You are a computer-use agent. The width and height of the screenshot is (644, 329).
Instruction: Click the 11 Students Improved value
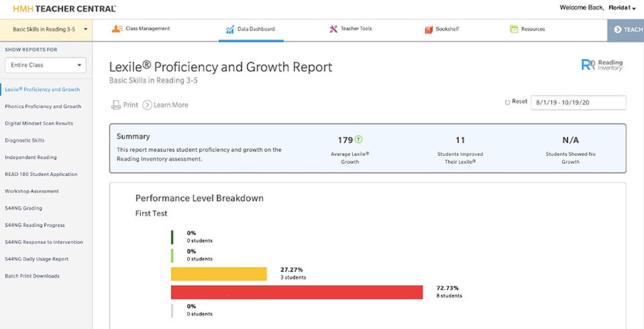tap(460, 140)
